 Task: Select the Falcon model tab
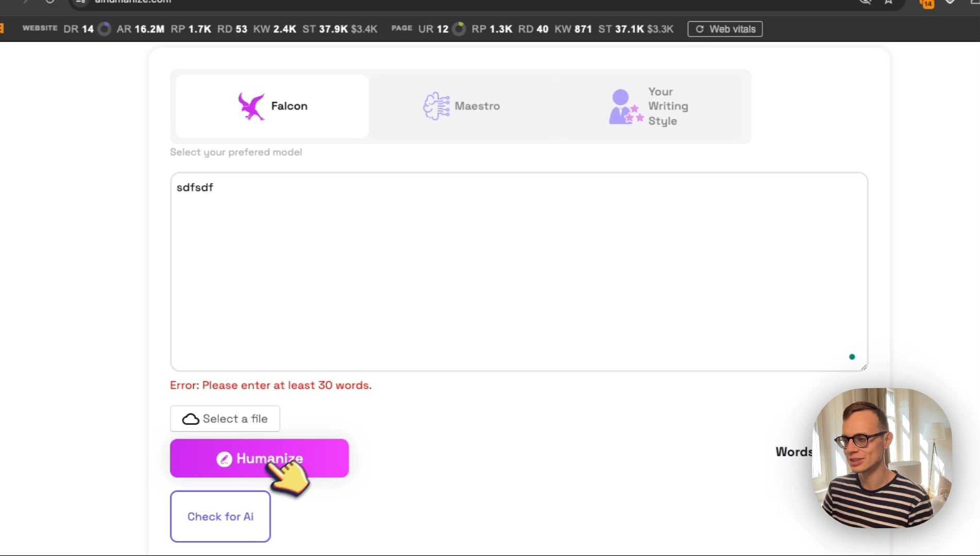click(x=272, y=106)
